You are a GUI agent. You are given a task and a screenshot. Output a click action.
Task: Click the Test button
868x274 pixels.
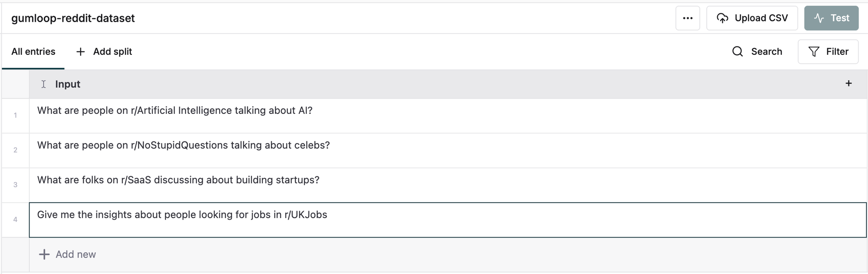click(831, 18)
